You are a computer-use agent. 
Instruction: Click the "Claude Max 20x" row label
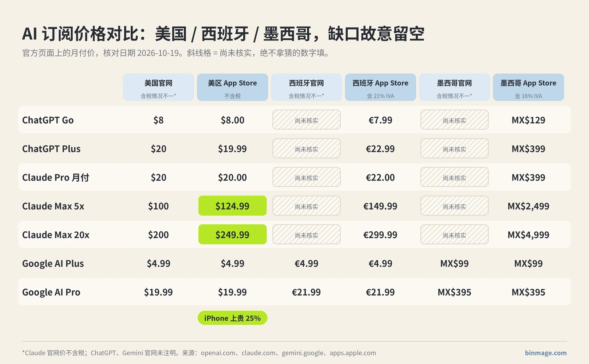[x=56, y=235]
